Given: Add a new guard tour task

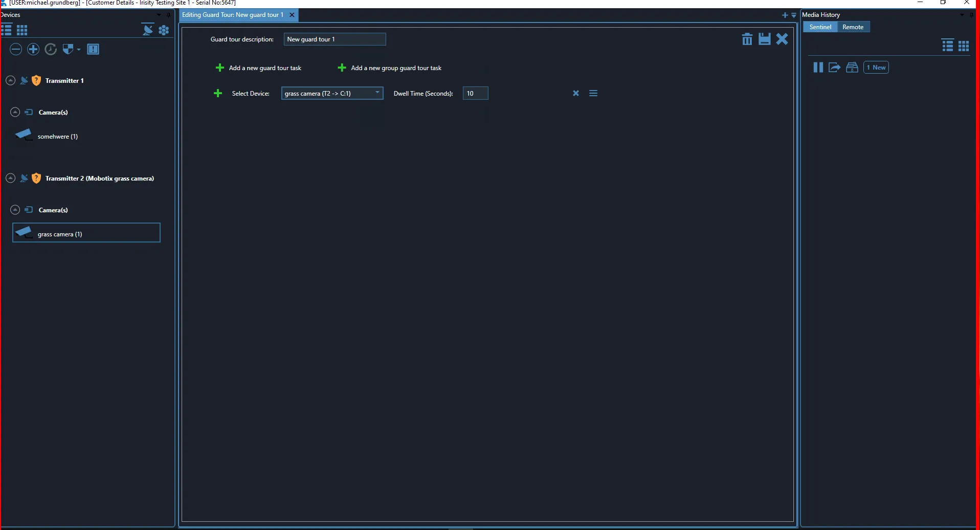Looking at the screenshot, I should click(x=259, y=68).
